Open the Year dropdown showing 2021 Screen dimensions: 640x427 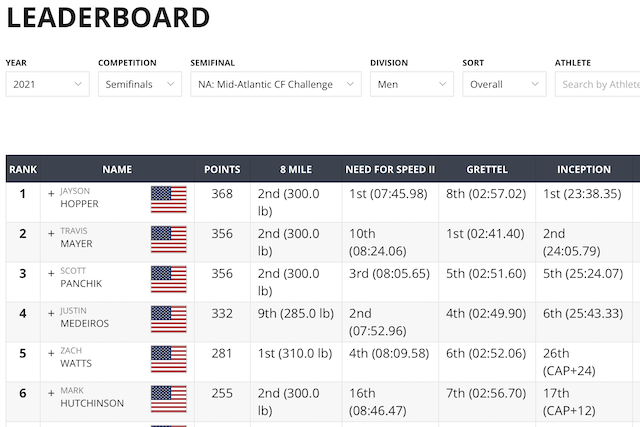click(47, 84)
